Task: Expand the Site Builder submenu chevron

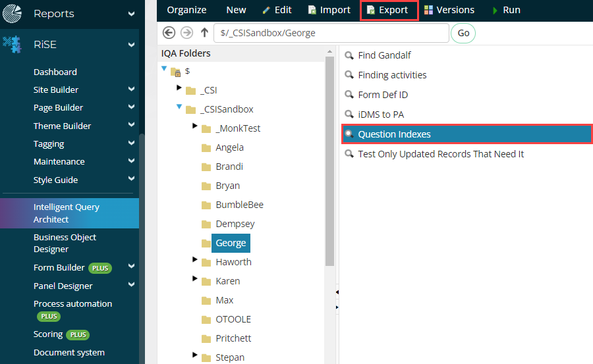Action: pos(131,90)
